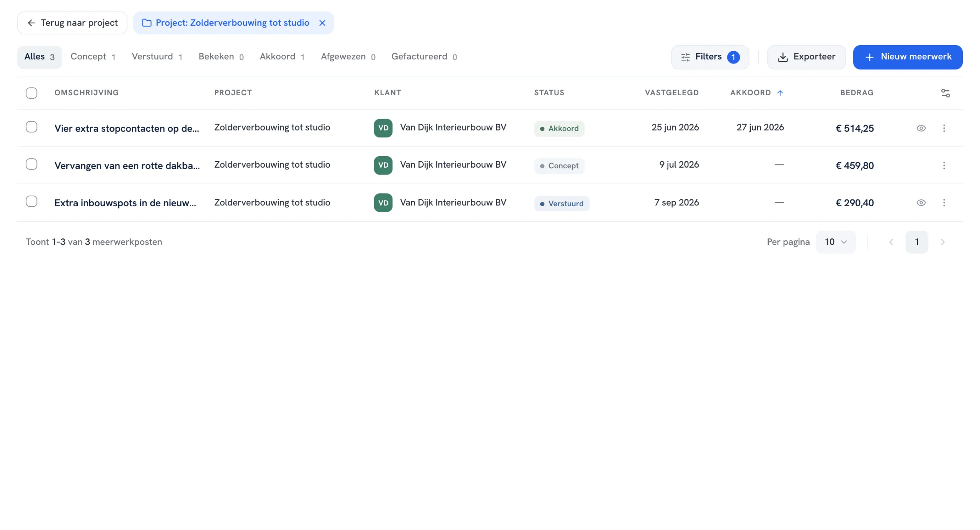Sort by Vastgelegd column header
This screenshot has width=980, height=530.
[x=671, y=93]
